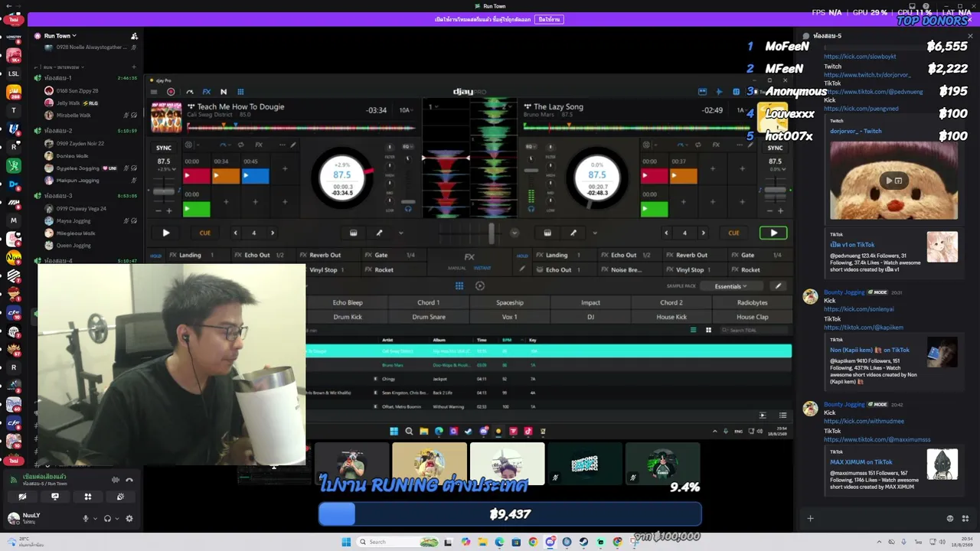This screenshot has width=980, height=551.
Task: Sort the djay library by the Artist column
Action: click(x=387, y=340)
